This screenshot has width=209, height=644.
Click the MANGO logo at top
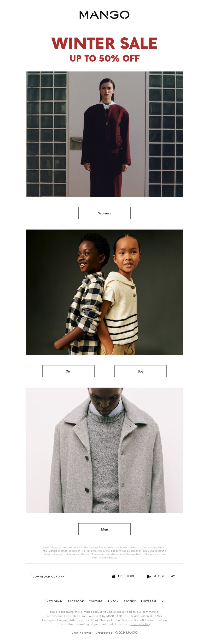click(x=104, y=15)
